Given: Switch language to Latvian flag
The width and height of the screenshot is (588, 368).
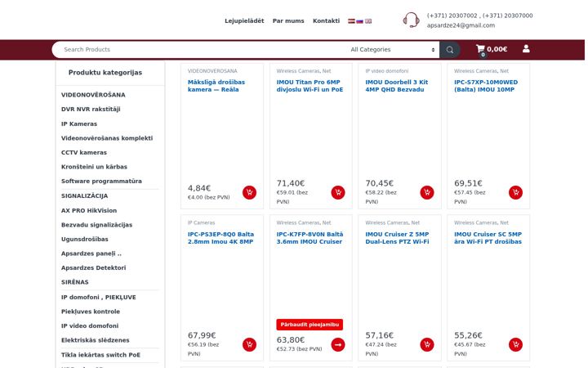Looking at the screenshot, I should click(351, 21).
